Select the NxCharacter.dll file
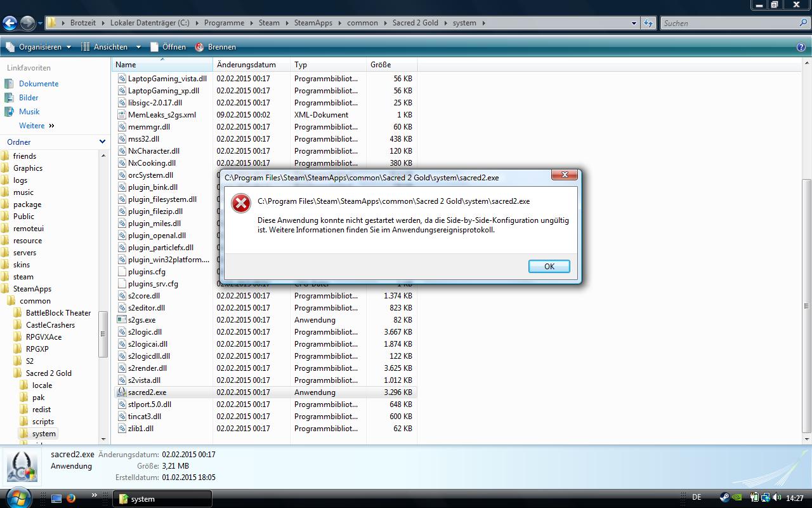812x508 pixels. click(154, 151)
